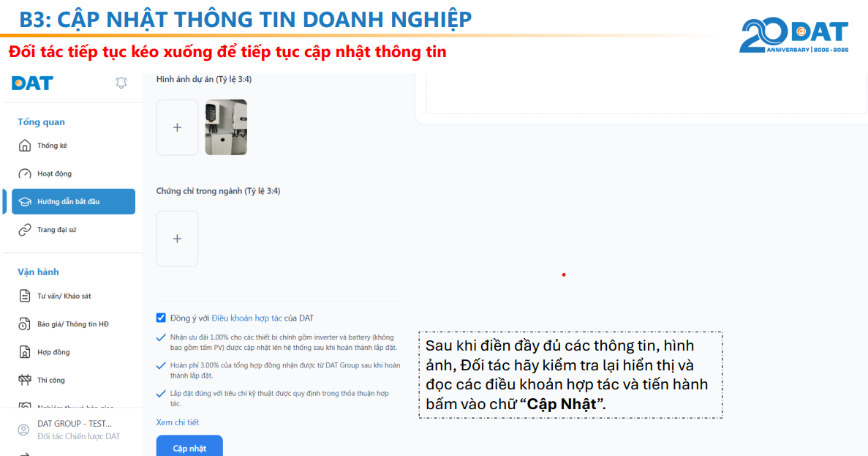Viewport: 868px width, 456px height.
Task: Click the Vận hành section heading
Action: [38, 272]
